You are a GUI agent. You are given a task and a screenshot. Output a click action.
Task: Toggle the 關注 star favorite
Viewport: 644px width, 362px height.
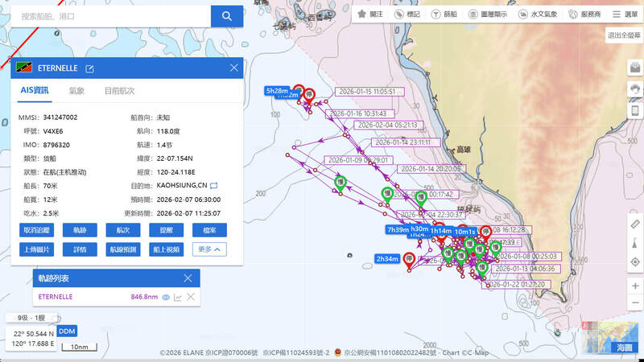(371, 14)
